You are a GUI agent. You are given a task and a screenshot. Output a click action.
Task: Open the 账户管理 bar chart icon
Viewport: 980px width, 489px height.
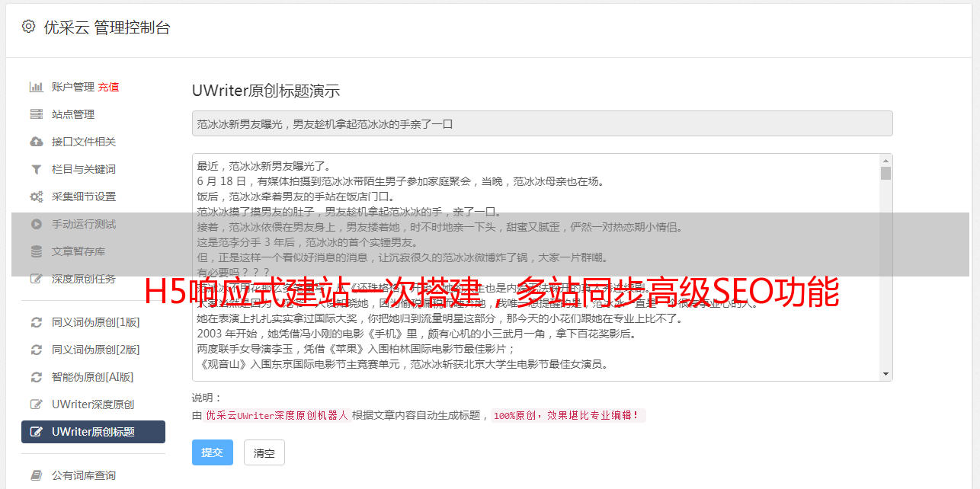click(x=36, y=87)
